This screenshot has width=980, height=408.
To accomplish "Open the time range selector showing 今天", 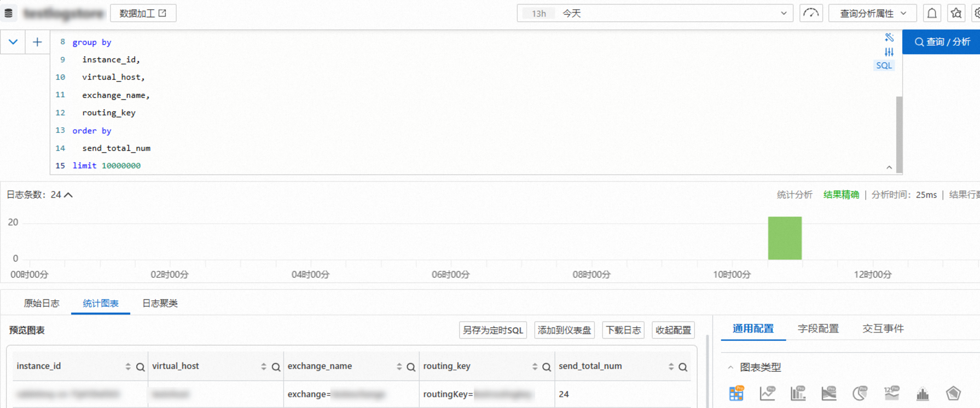I will [x=654, y=13].
